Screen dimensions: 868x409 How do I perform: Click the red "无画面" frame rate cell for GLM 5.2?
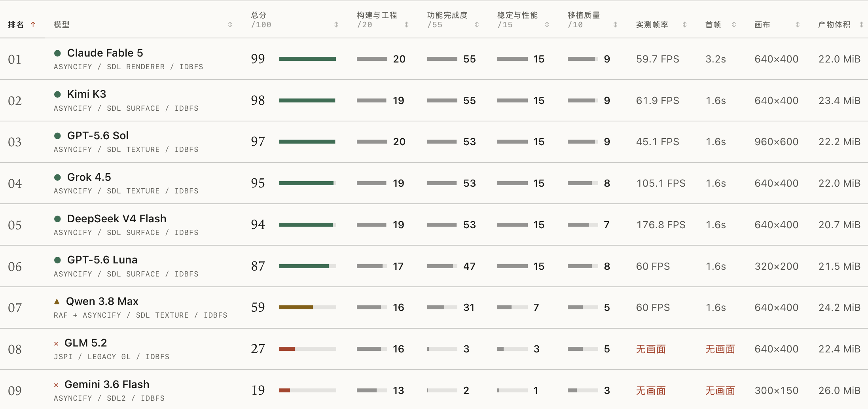click(x=651, y=349)
